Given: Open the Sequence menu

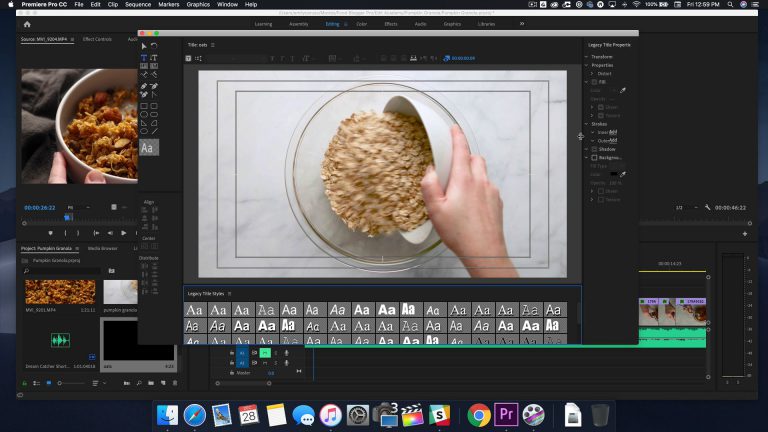Looking at the screenshot, I should 138,4.
